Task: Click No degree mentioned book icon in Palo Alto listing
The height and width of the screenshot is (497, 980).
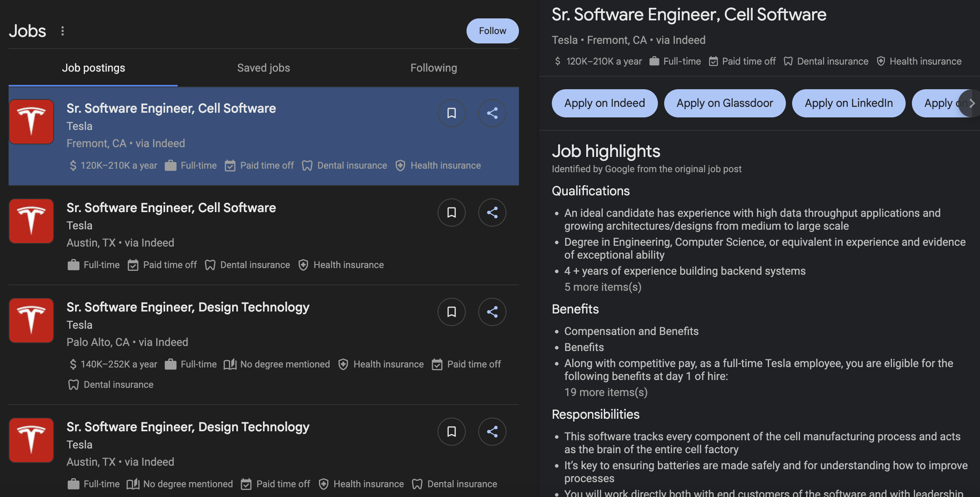Action: 230,364
